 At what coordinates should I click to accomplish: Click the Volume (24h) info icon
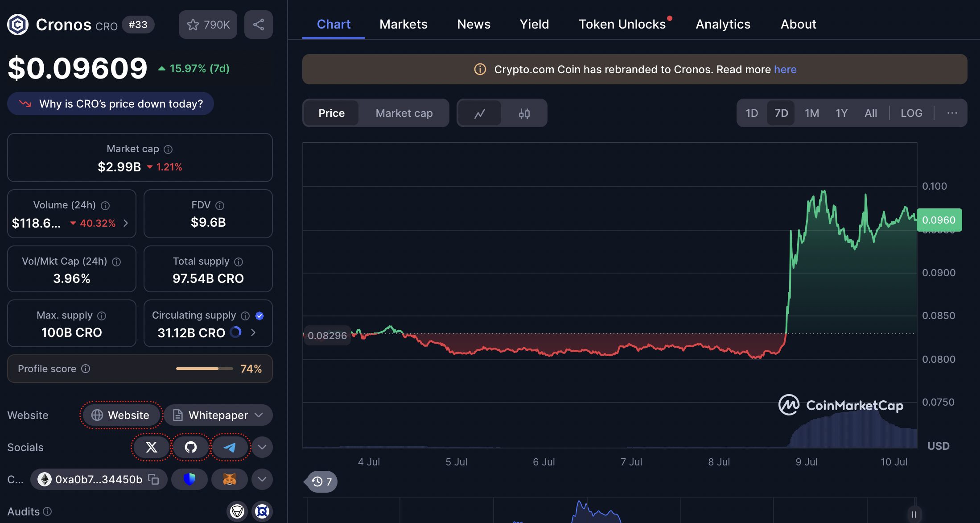click(x=105, y=206)
